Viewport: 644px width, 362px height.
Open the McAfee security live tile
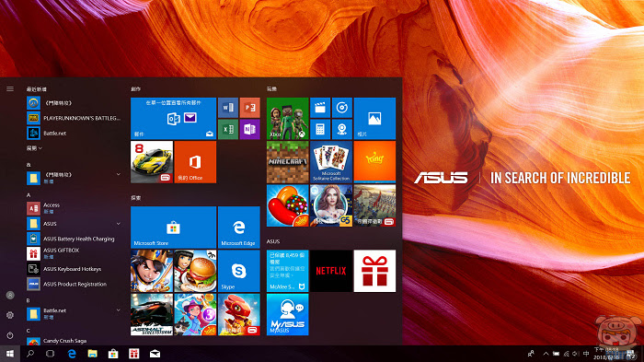pyautogui.click(x=287, y=271)
